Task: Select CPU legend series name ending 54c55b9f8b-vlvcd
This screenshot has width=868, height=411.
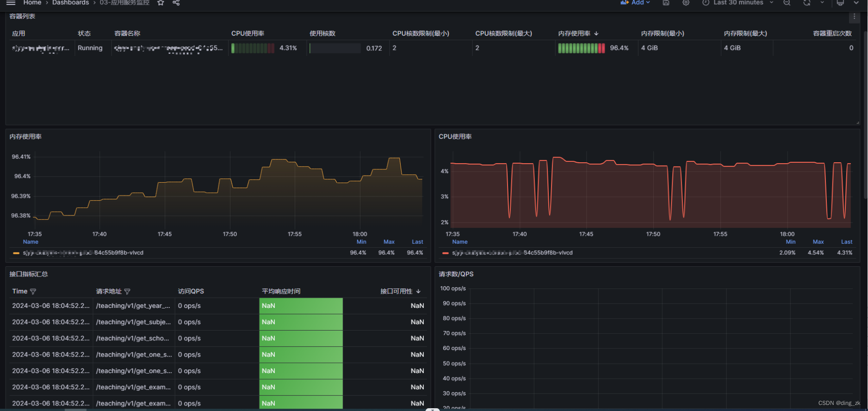Action: pos(513,253)
